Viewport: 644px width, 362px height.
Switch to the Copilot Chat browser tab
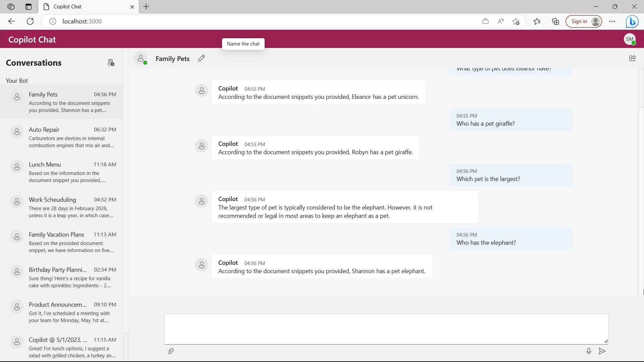click(86, 7)
